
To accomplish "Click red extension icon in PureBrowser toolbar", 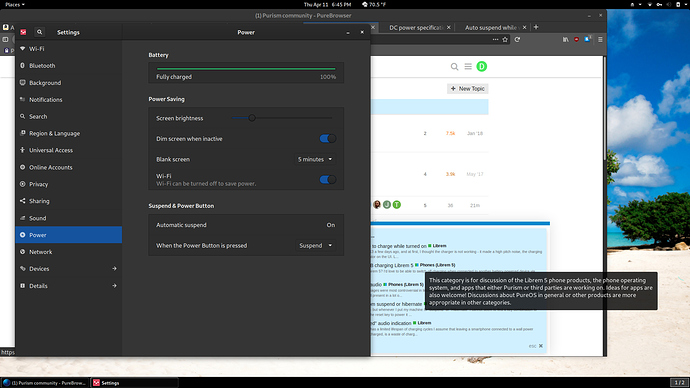I will pos(576,40).
